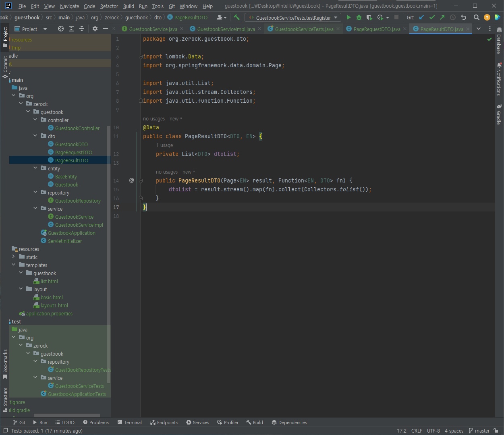Change CRLF line separator in status bar
Image resolution: width=504 pixels, height=435 pixels.
pyautogui.click(x=417, y=431)
